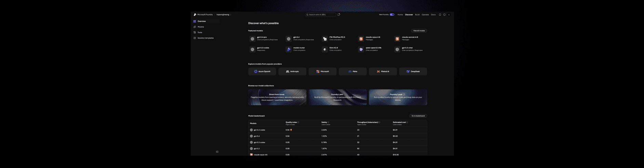The width and height of the screenshot is (644, 168).
Task: Open the new chat icon beside search
Action: coord(339,15)
